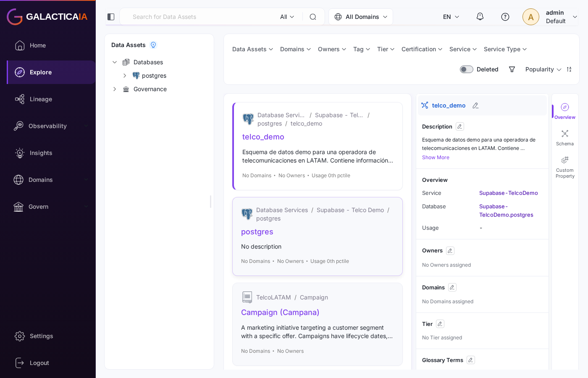Open the EN language dropdown
Screen dimensions: 588x378
(x=451, y=17)
